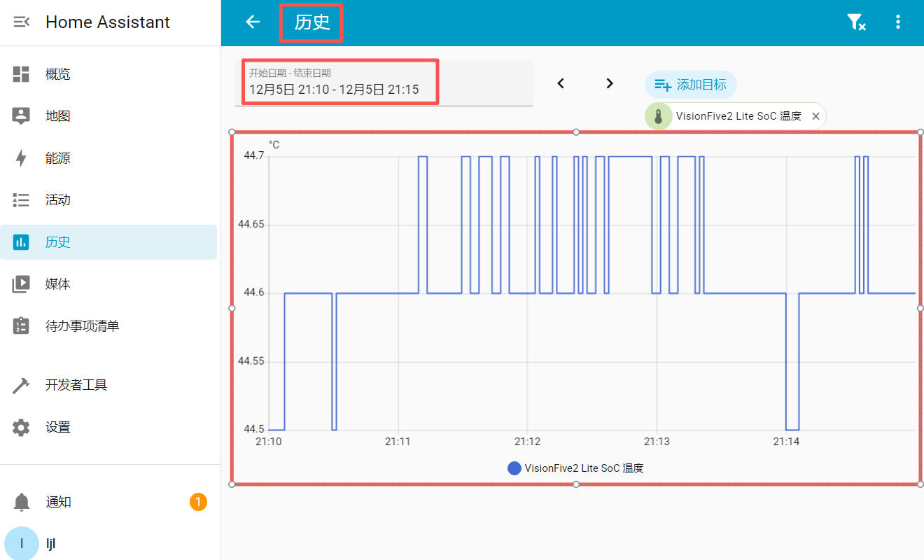The image size is (924, 560).
Task: Click 添加目标 to add a target
Action: click(x=690, y=85)
